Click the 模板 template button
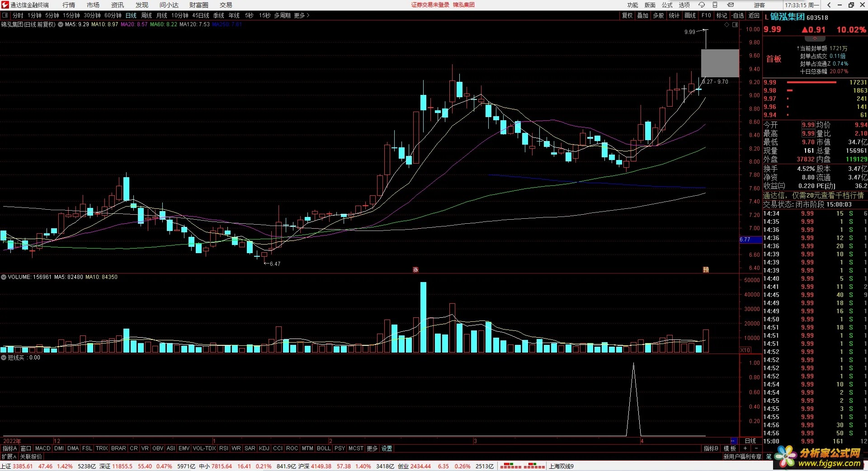 tap(730, 448)
